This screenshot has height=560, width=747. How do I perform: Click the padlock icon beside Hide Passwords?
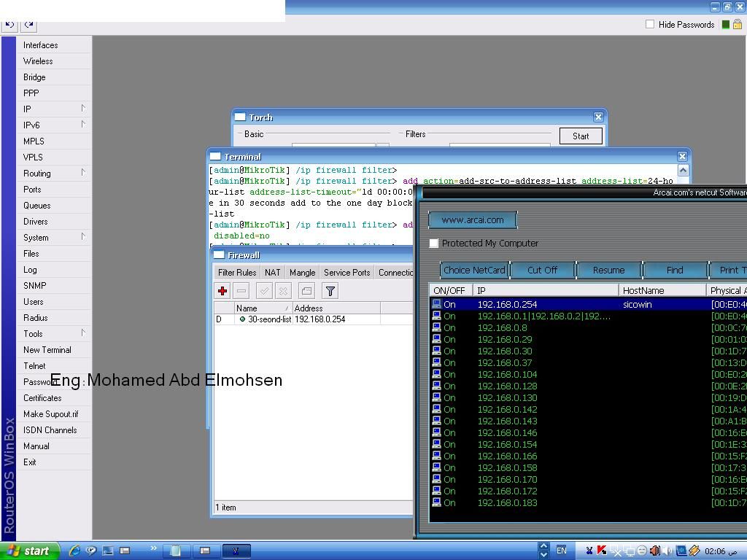(x=738, y=24)
